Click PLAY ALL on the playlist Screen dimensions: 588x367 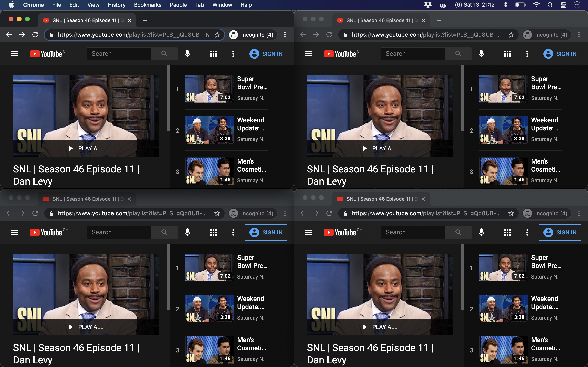tap(86, 148)
